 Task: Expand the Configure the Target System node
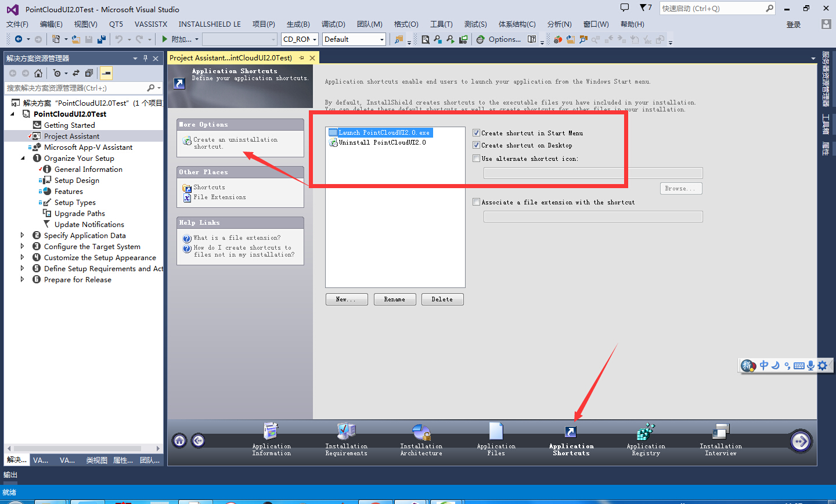(22, 246)
